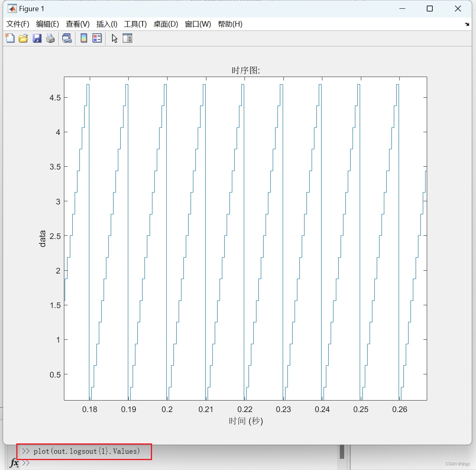Click the x-axis tick label 0.24
The image size is (476, 470).
tap(322, 409)
